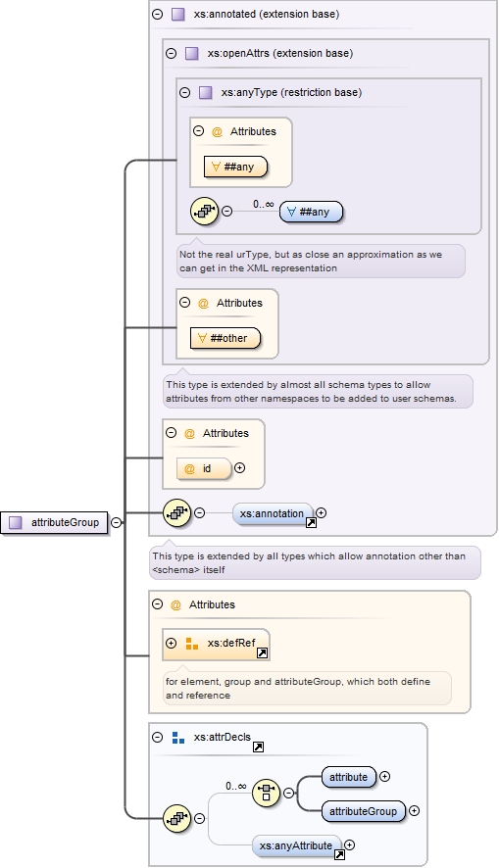Click the attributeGroup root type icon

16,522
